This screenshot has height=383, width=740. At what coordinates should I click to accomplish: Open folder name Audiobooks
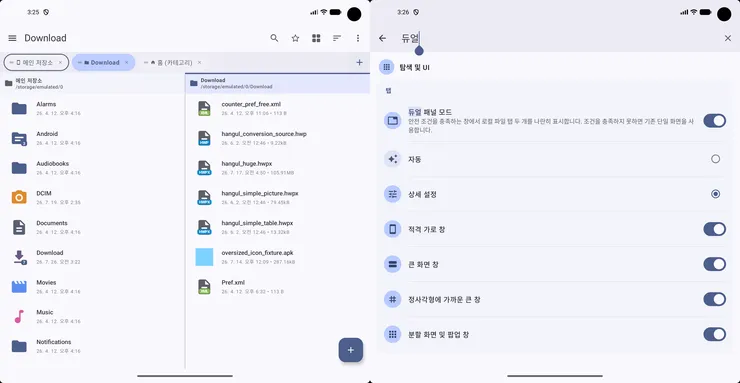pos(52,164)
